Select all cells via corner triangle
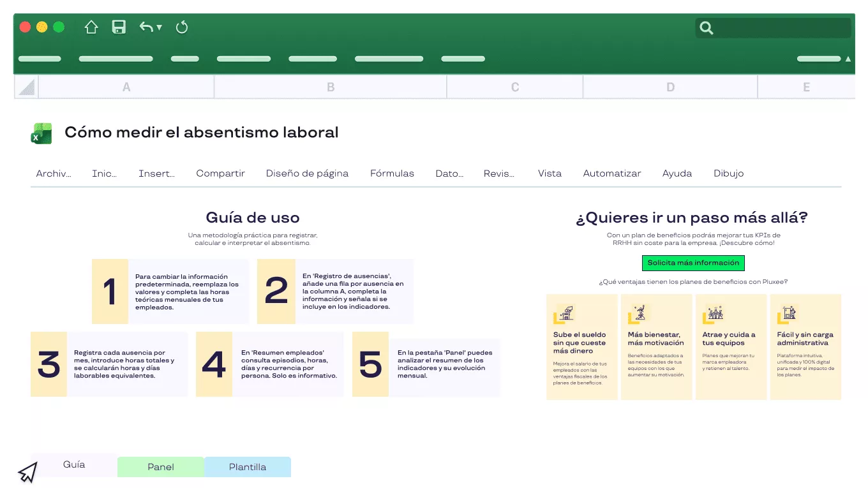 [26, 87]
